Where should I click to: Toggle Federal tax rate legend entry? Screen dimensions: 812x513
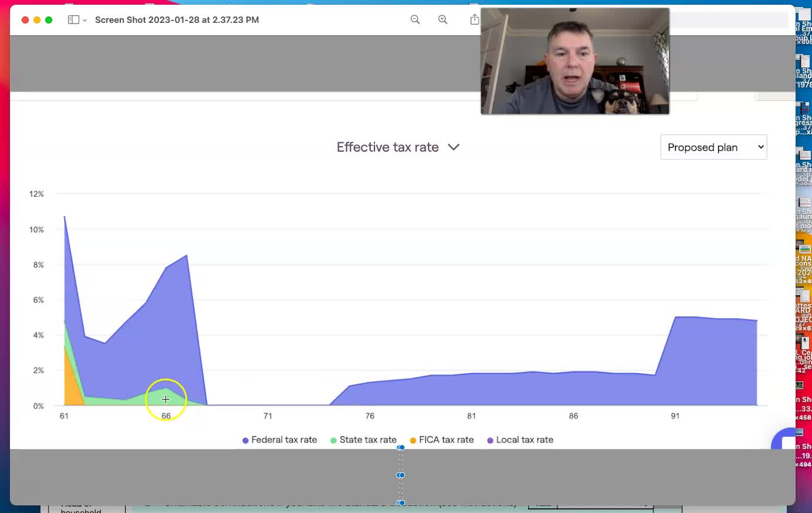point(280,440)
